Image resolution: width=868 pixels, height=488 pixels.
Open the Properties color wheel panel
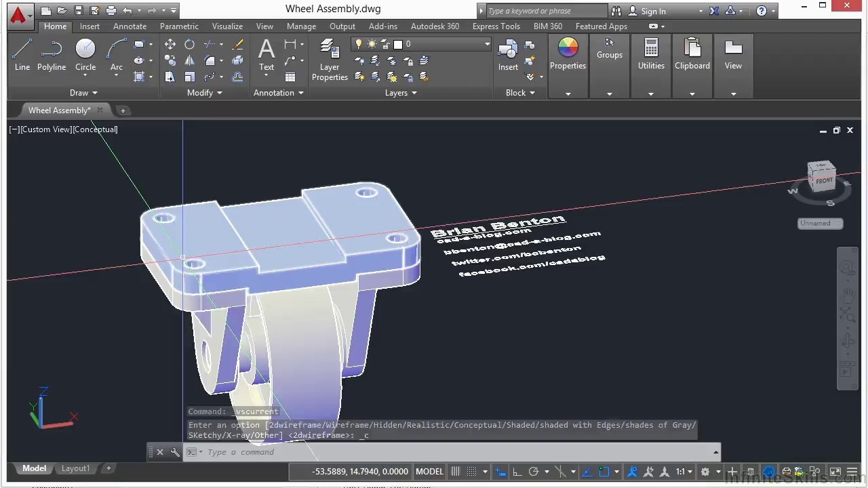coord(568,54)
